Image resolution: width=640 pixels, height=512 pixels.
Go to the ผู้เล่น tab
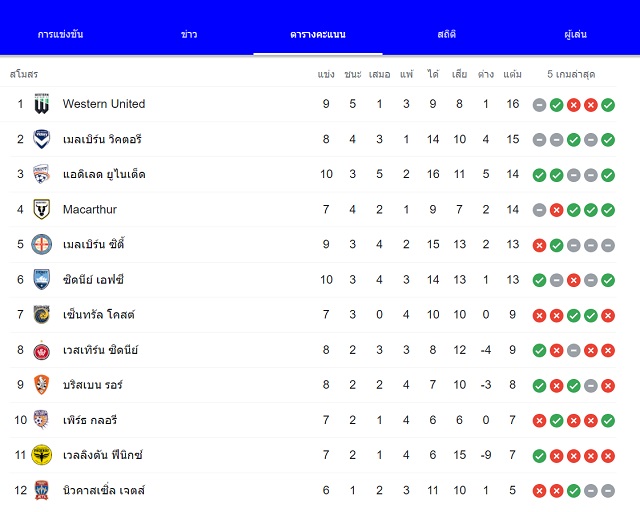576,34
